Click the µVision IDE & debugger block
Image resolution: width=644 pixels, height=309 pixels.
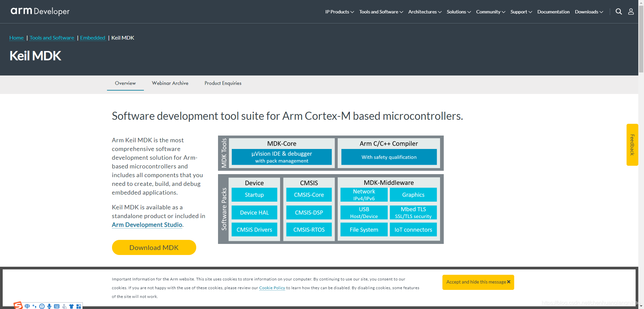[x=282, y=157]
